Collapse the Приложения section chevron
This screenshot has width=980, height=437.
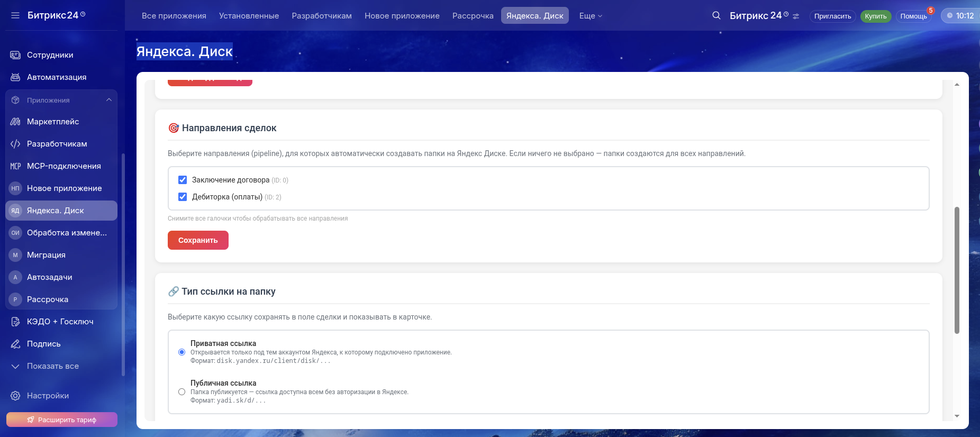[x=109, y=100]
